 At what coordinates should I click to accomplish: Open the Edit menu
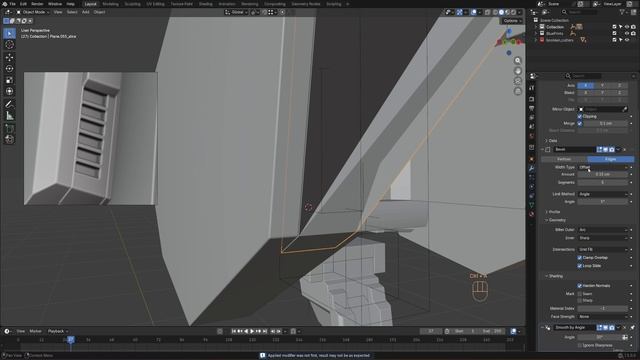point(23,4)
